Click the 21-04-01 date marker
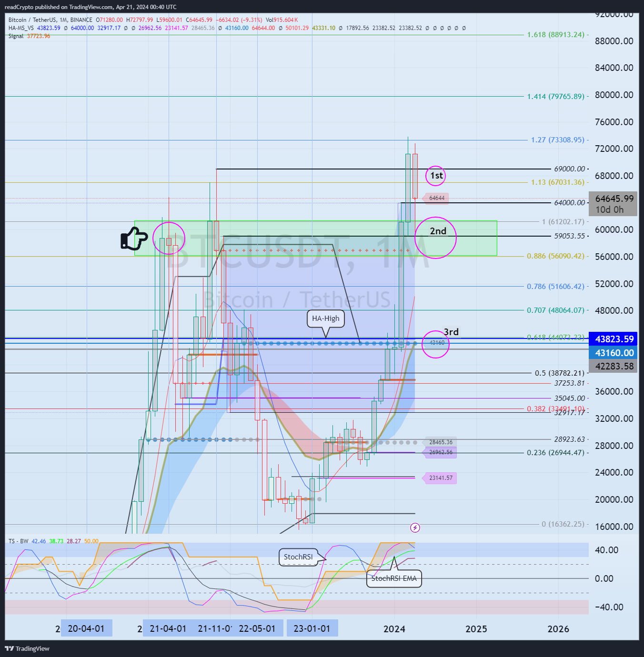This screenshot has width=644, height=657. (x=168, y=628)
